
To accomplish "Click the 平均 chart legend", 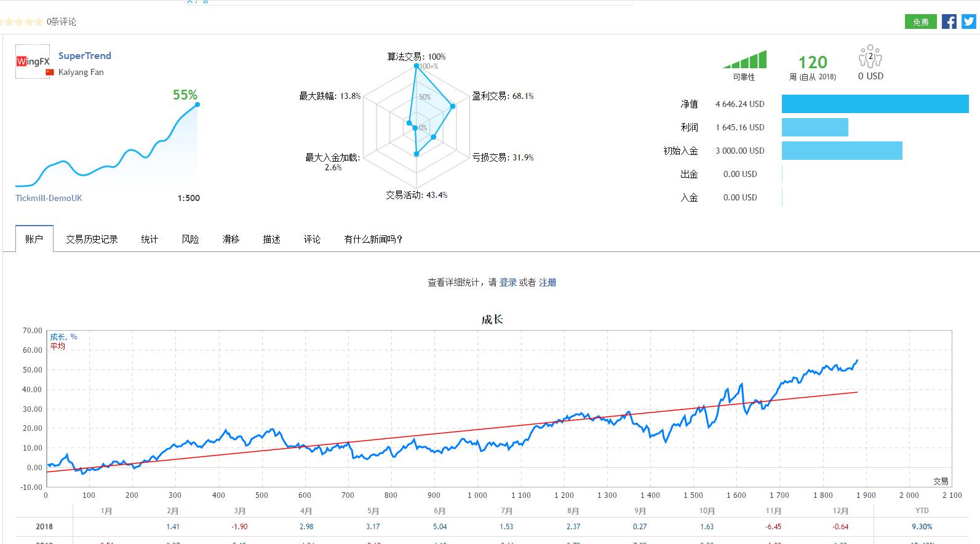I will click(x=57, y=346).
